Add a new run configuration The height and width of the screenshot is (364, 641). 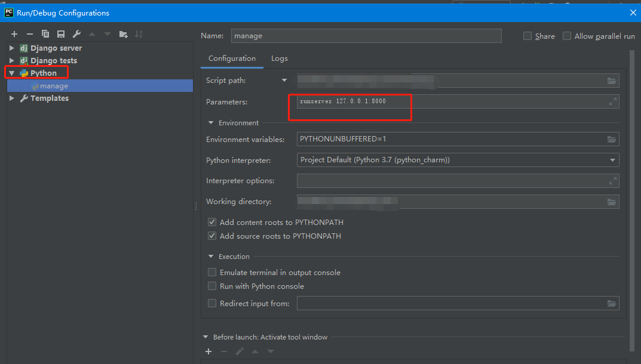[14, 34]
